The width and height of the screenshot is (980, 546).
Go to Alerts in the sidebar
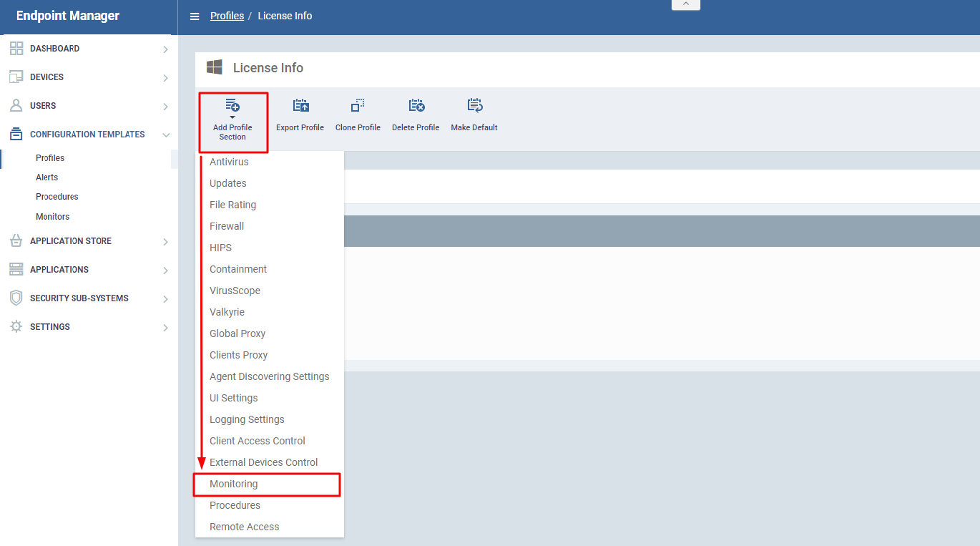pyautogui.click(x=47, y=177)
